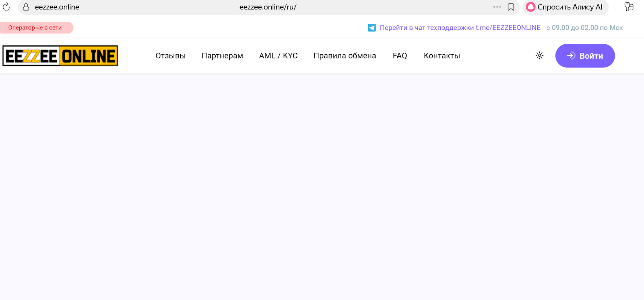Open the Партнерам menu item
The height and width of the screenshot is (300, 644).
[x=222, y=56]
